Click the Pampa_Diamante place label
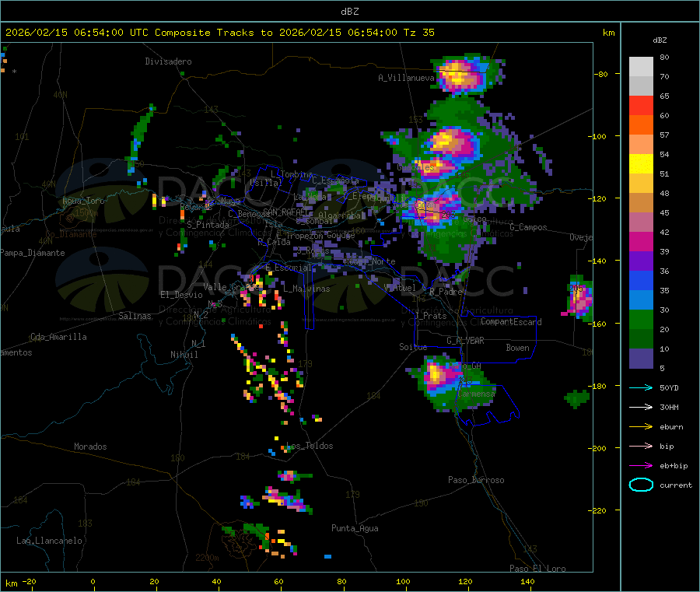The image size is (700, 592). click(x=33, y=253)
